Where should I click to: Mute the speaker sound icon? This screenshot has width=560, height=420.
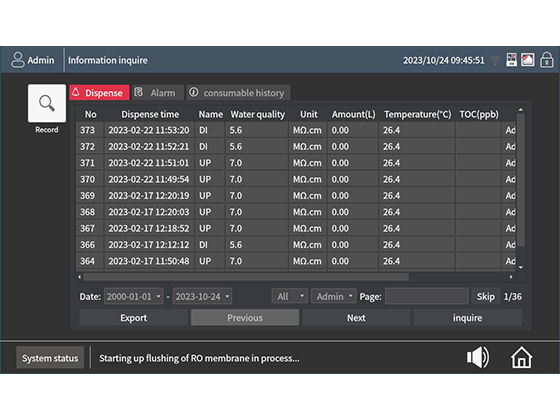pyautogui.click(x=478, y=357)
